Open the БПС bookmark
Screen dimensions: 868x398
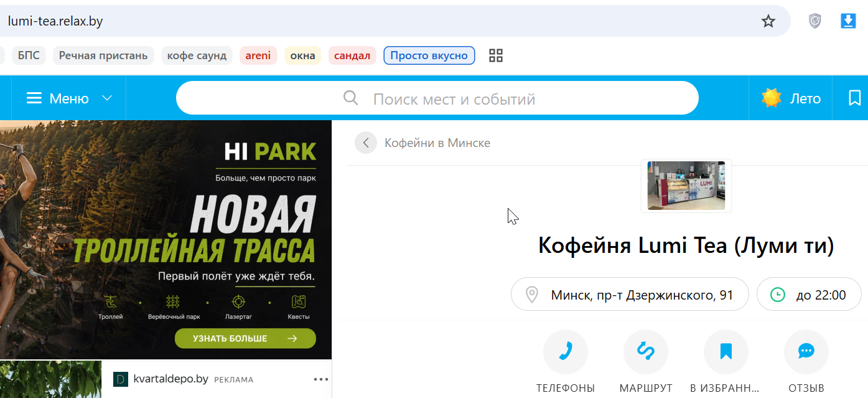click(x=29, y=55)
